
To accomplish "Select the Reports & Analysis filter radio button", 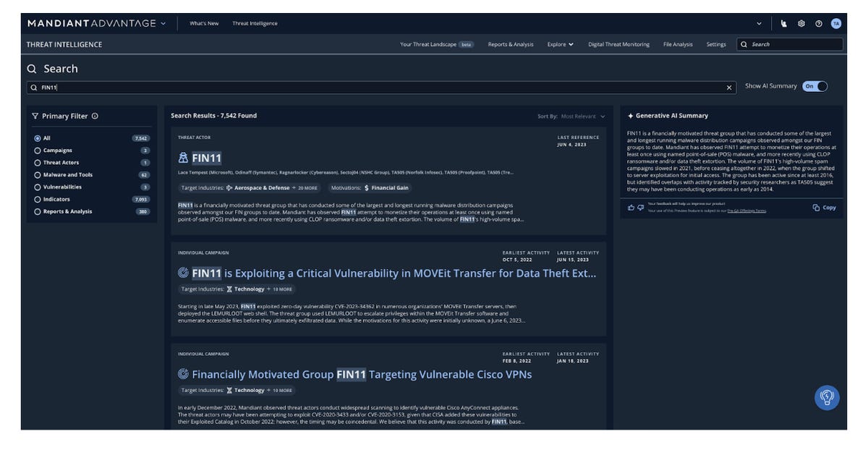I will (38, 211).
